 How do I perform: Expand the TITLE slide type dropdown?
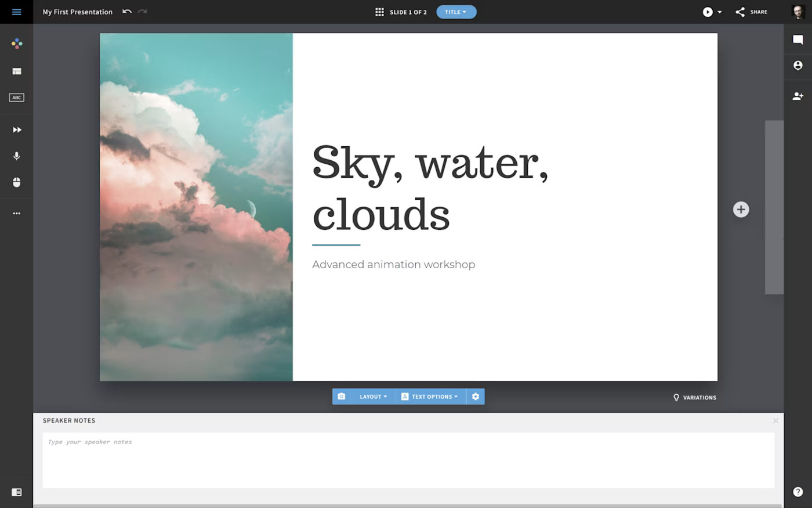coord(456,12)
